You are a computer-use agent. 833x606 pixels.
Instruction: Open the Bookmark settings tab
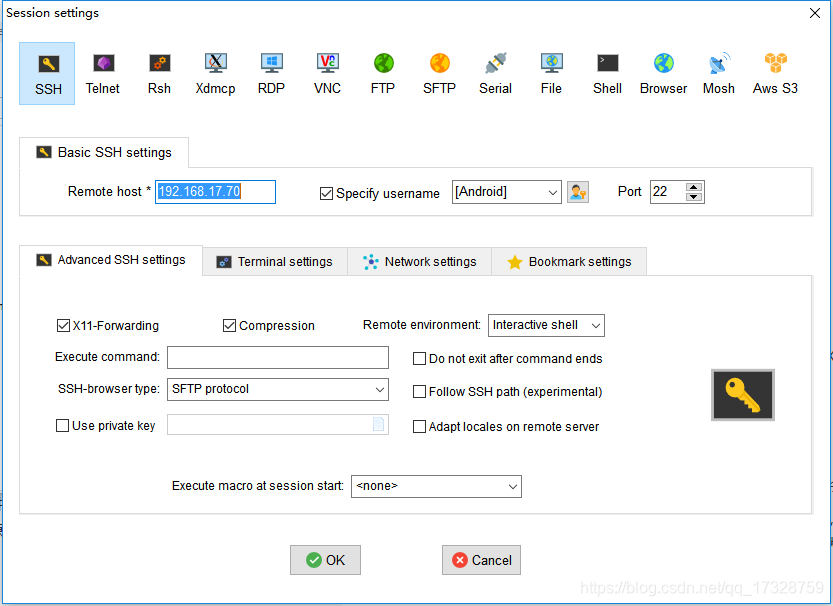[569, 262]
